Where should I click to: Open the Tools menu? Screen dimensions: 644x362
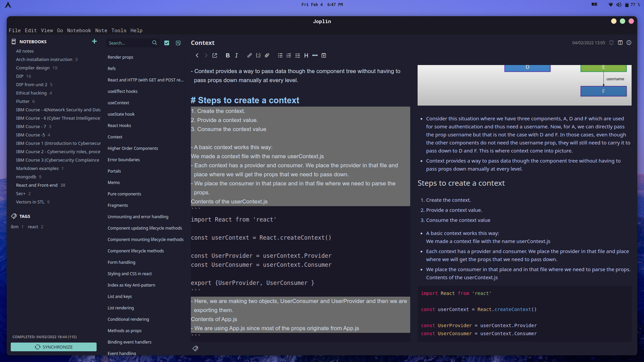pos(119,30)
